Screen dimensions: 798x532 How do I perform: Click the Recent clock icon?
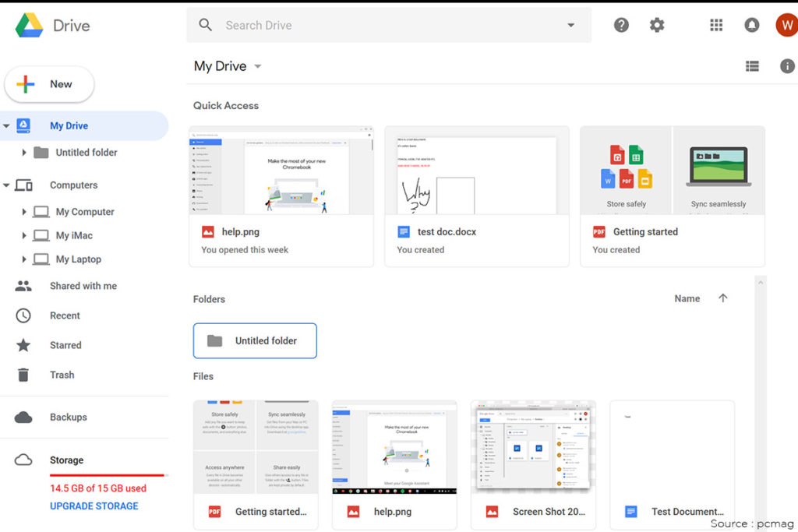click(x=23, y=315)
